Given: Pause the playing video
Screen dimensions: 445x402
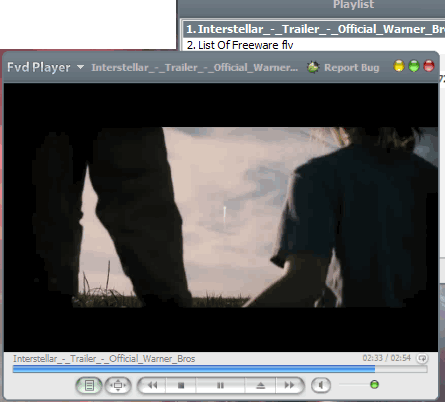Looking at the screenshot, I should click(220, 385).
